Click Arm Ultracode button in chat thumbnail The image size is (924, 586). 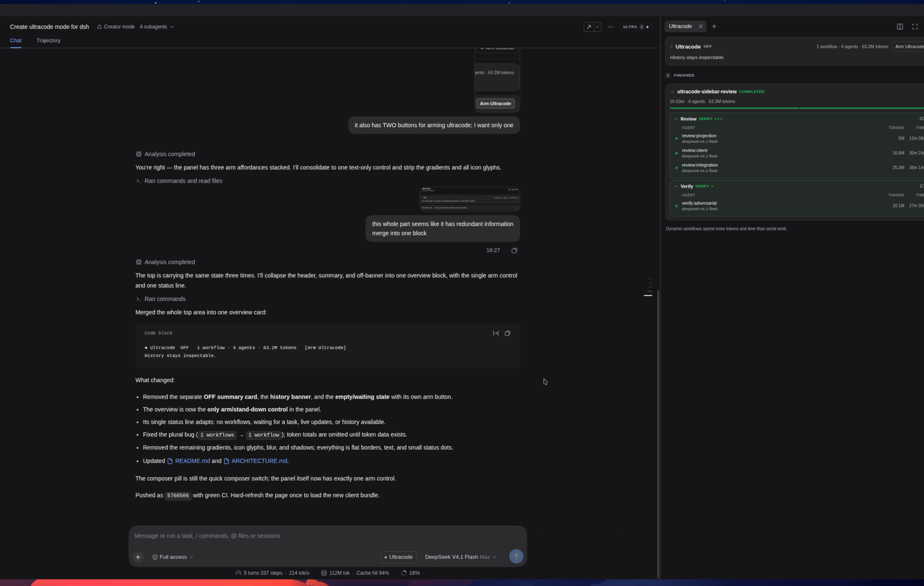[495, 103]
